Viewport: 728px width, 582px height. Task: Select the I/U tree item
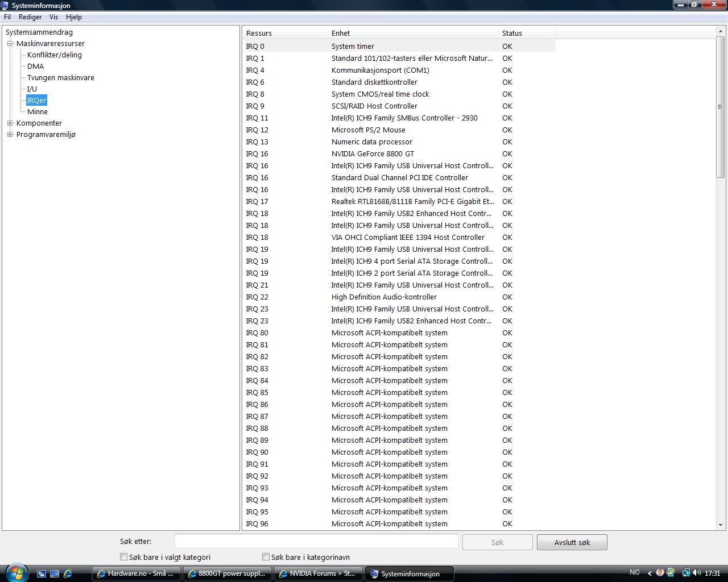tap(32, 89)
